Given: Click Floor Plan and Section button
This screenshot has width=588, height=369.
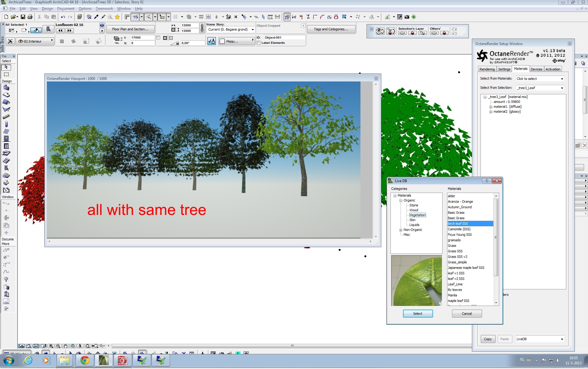Looking at the screenshot, I should pyautogui.click(x=130, y=29).
